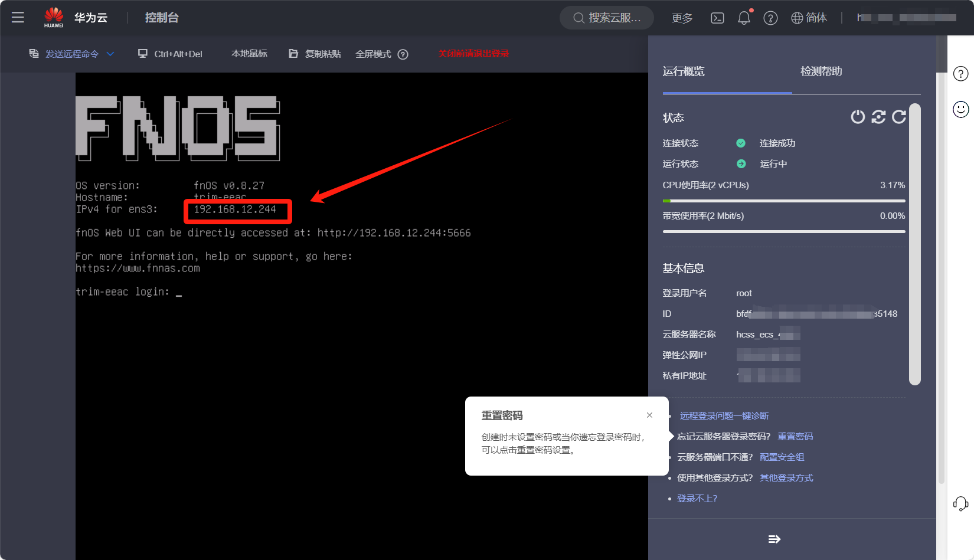Screen dimensions: 974x560
Task: Click the help question mark in header
Action: tap(770, 18)
